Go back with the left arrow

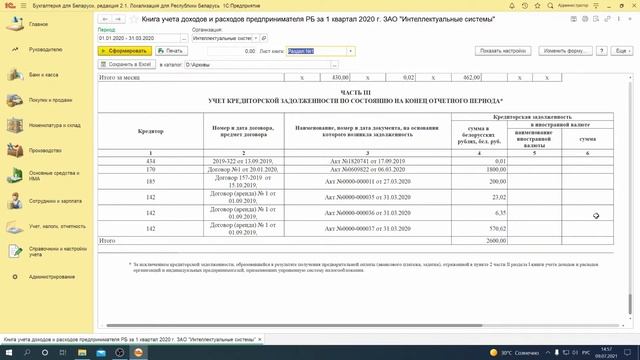pyautogui.click(x=105, y=19)
